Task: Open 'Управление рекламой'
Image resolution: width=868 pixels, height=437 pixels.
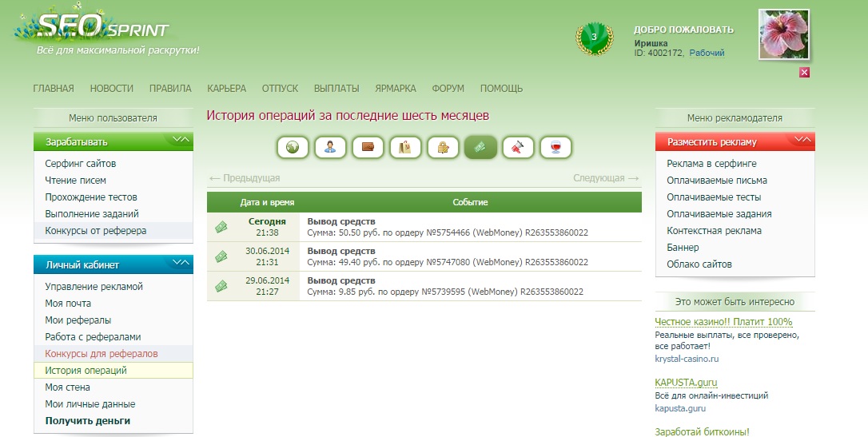Action: click(94, 287)
